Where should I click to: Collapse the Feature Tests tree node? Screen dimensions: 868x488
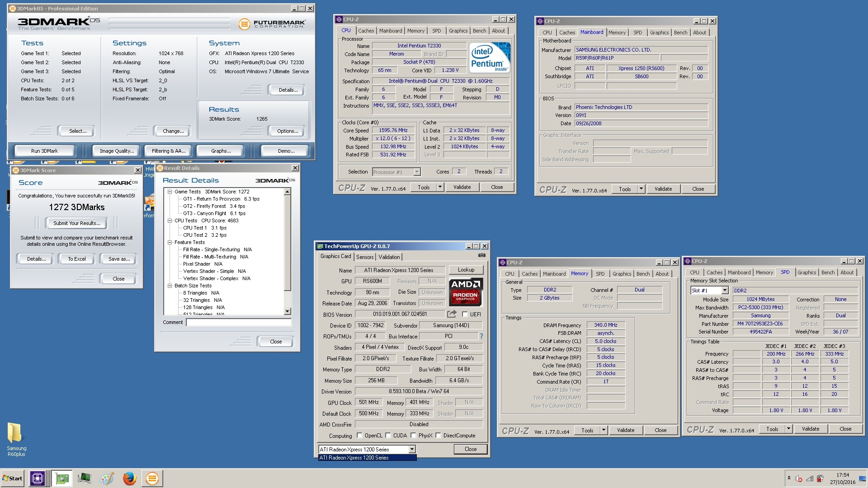click(170, 242)
